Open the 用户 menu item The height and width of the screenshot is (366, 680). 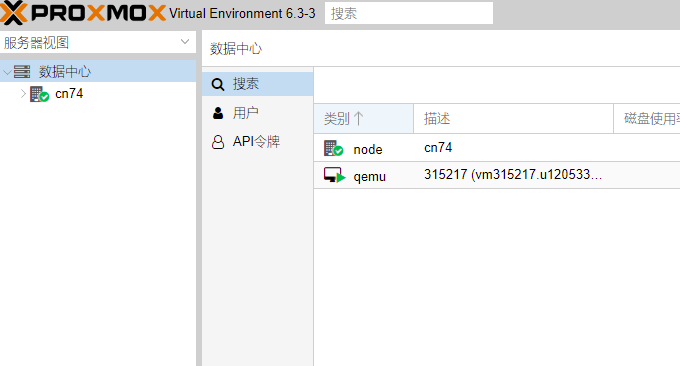[258, 113]
